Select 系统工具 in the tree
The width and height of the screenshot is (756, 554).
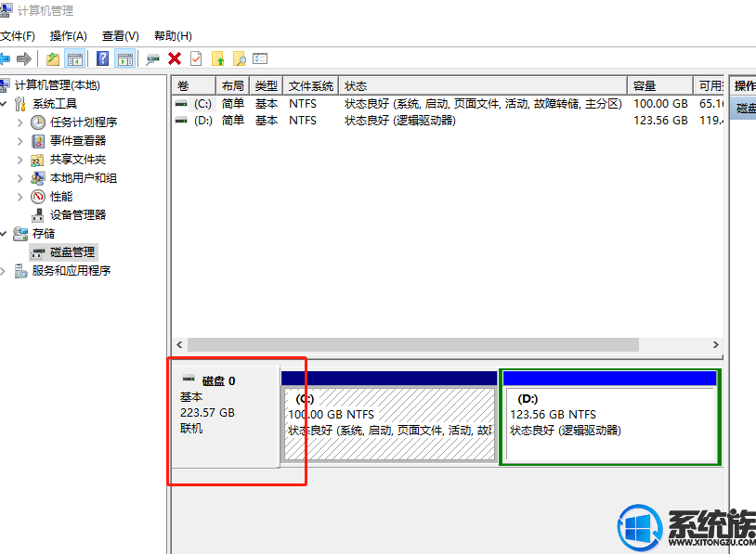point(55,104)
